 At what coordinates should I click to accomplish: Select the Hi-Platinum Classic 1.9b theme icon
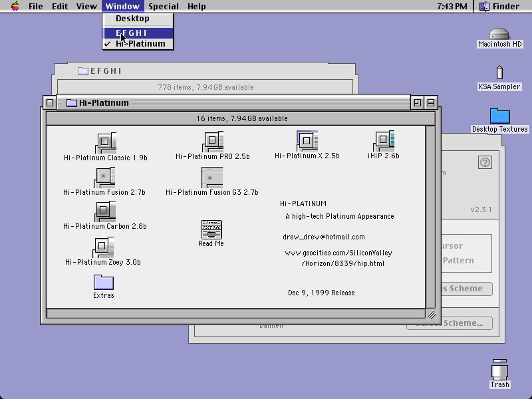pos(106,142)
